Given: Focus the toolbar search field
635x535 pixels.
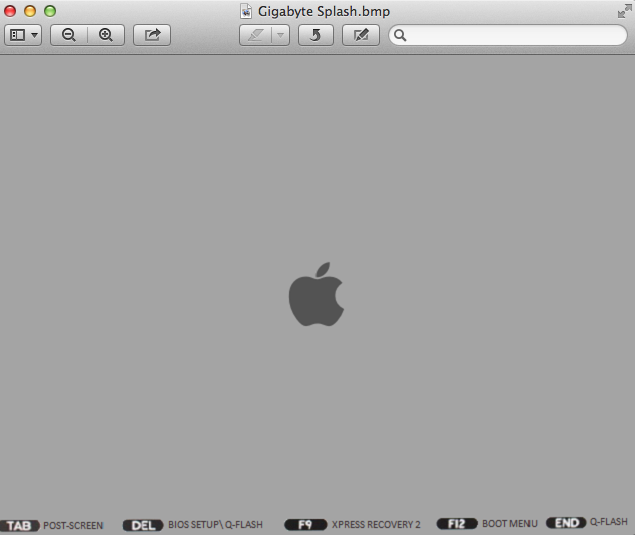Looking at the screenshot, I should [x=508, y=35].
